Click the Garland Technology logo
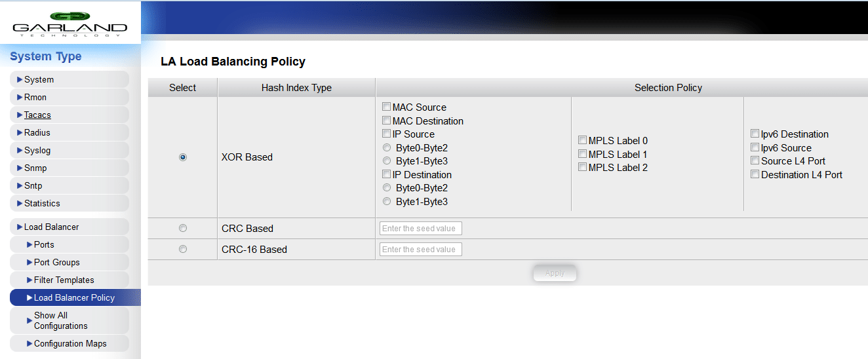868x359 pixels. coord(70,24)
